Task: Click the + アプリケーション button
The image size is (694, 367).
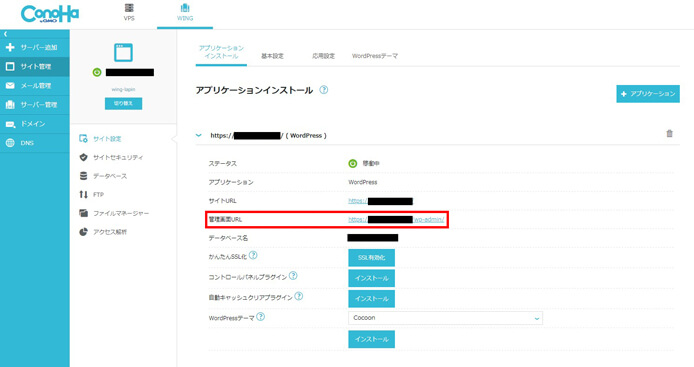Action: (x=648, y=94)
